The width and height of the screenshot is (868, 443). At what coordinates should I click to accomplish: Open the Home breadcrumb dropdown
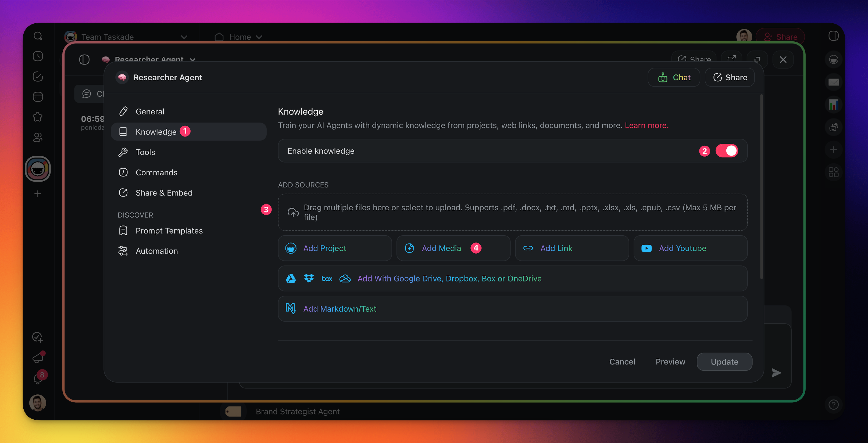[x=259, y=37]
